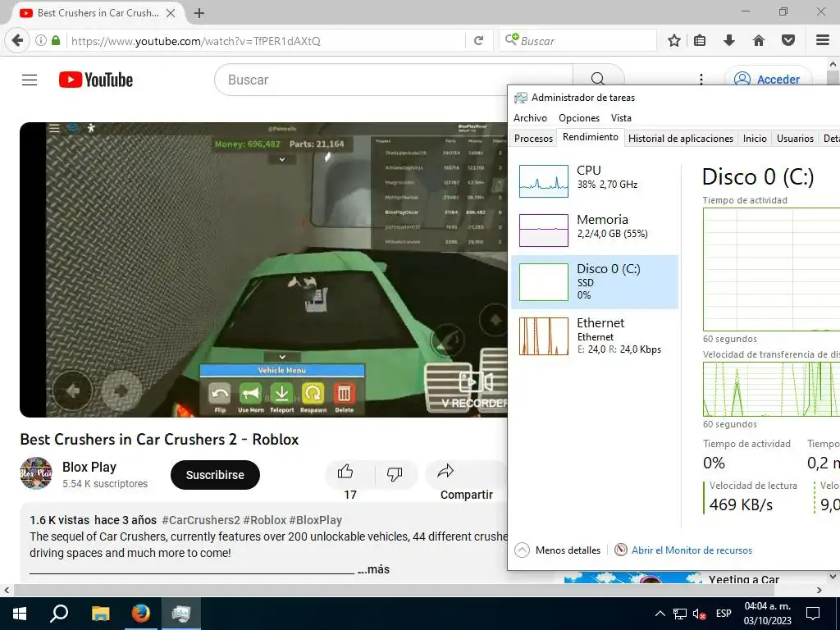Open the Opciones menu in Task Manager
840x630 pixels.
tap(579, 118)
